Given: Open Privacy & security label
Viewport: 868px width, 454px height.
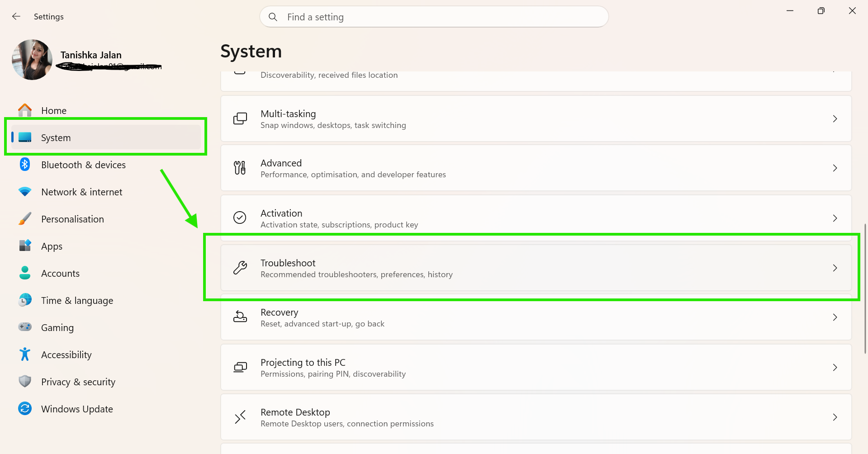Looking at the screenshot, I should pos(78,382).
